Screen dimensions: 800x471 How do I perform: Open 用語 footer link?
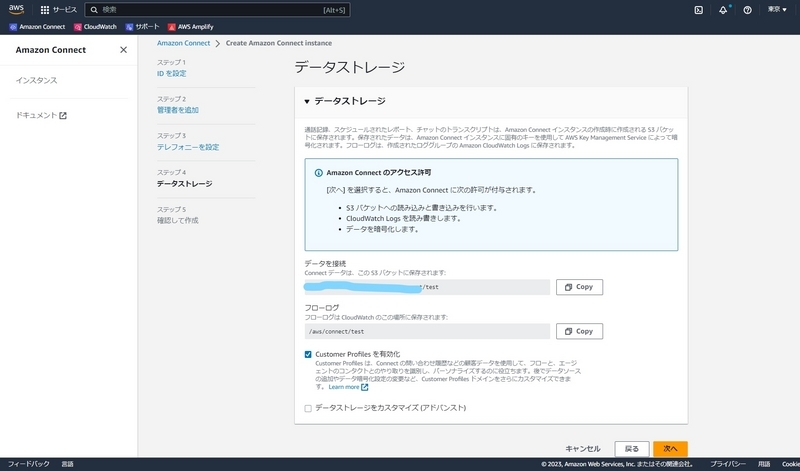click(764, 464)
